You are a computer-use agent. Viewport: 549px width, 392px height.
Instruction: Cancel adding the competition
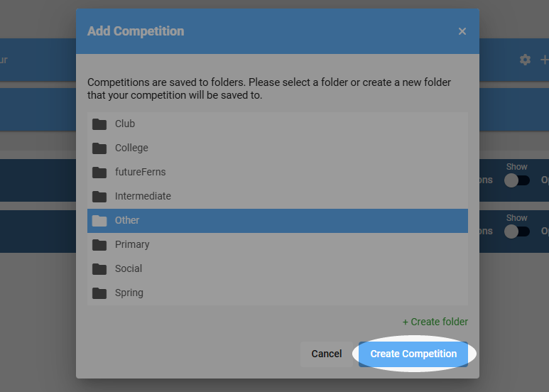(326, 354)
